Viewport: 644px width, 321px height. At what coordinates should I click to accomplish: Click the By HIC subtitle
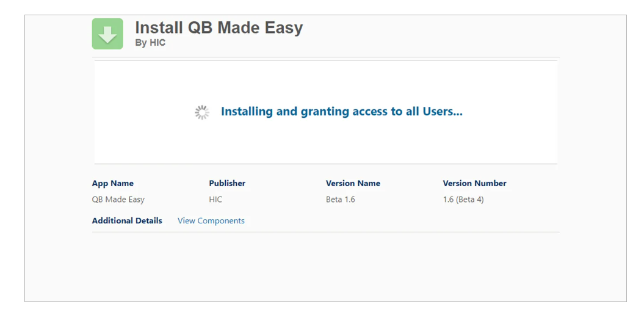click(150, 43)
